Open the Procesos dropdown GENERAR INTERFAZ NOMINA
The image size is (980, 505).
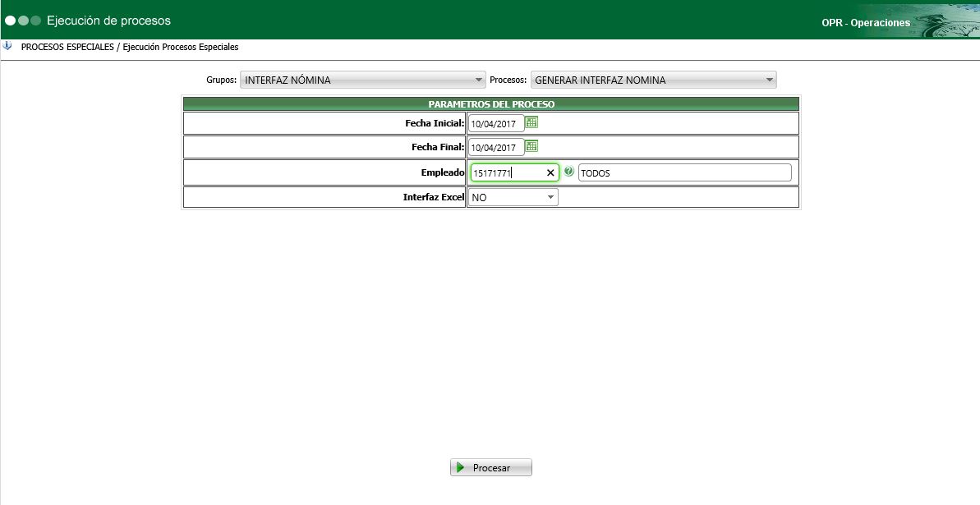[x=653, y=80]
